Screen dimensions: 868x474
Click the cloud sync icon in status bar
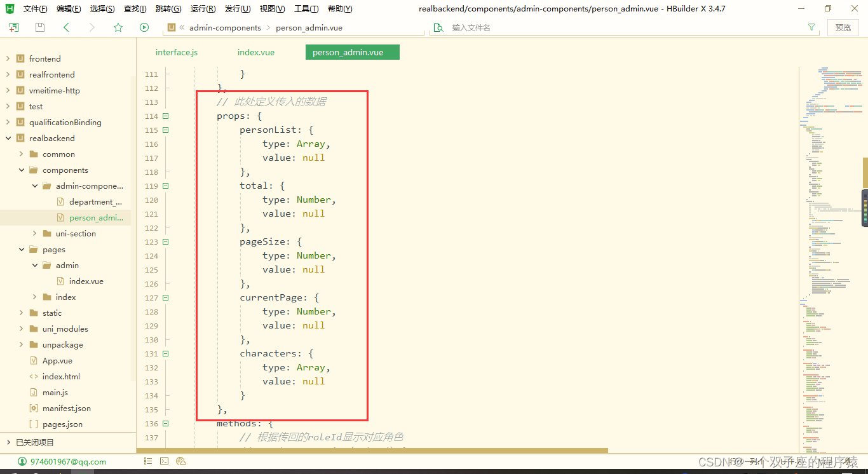[x=181, y=461]
